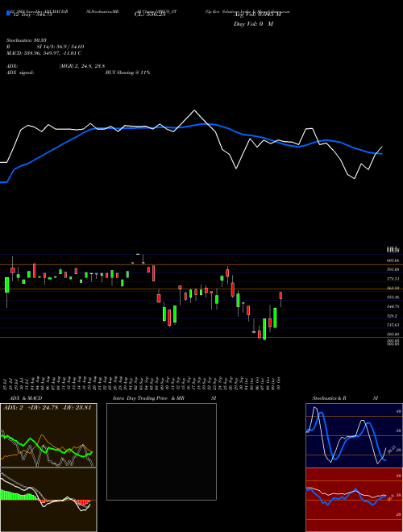Viewport: 403px width, 532px height.
Task: Click the 602.66 price axis label
Action: tap(393, 260)
